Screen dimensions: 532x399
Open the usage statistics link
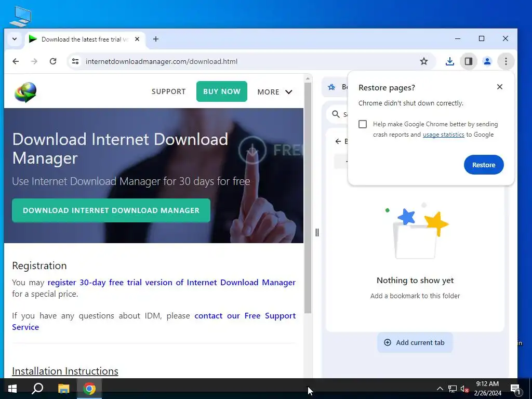point(444,135)
